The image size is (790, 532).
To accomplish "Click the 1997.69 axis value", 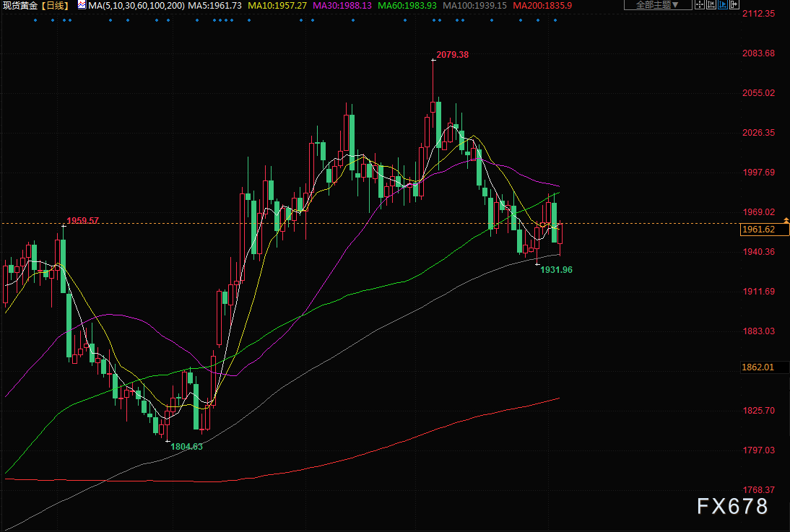I will (x=759, y=173).
